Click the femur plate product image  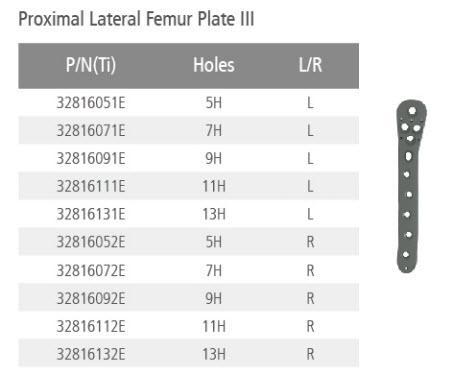click(411, 186)
